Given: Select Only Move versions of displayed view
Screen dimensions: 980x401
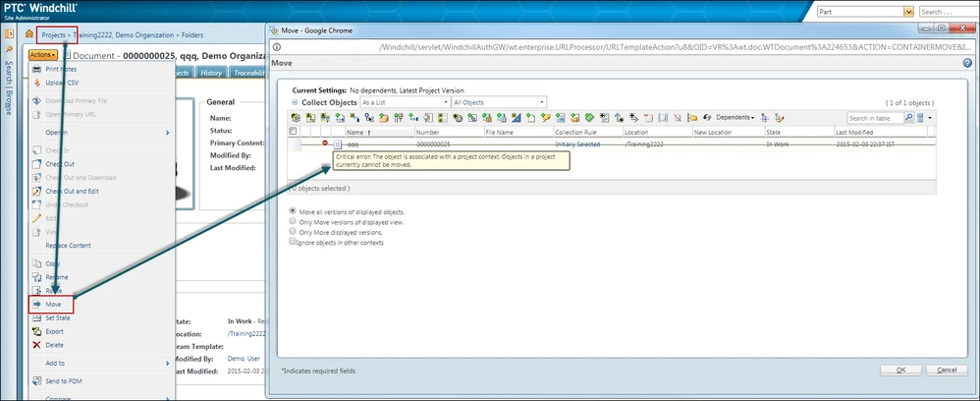Looking at the screenshot, I should (x=293, y=221).
